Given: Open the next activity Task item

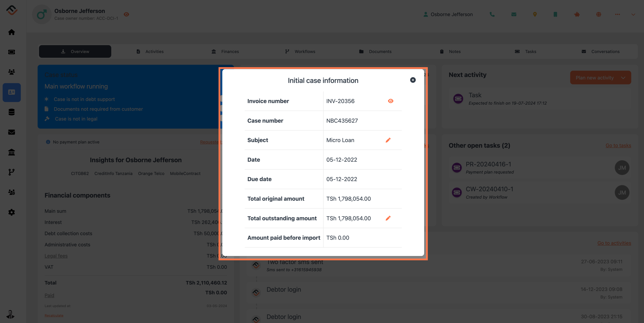Looking at the screenshot, I should point(540,99).
